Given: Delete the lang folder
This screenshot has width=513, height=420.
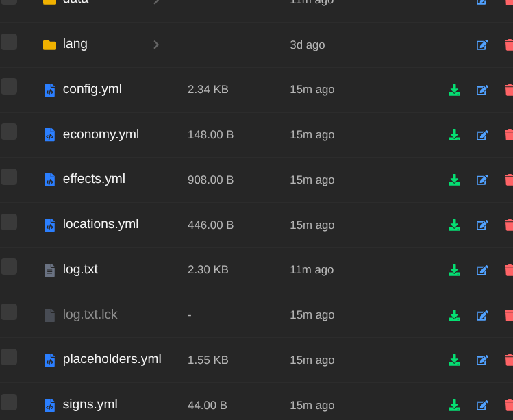Looking at the screenshot, I should coord(508,45).
